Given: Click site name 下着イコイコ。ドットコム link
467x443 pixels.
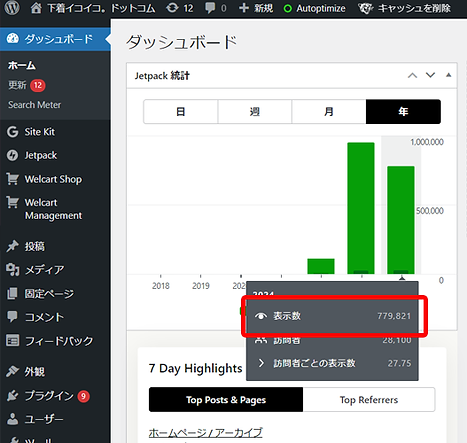Looking at the screenshot, I should (101, 8).
